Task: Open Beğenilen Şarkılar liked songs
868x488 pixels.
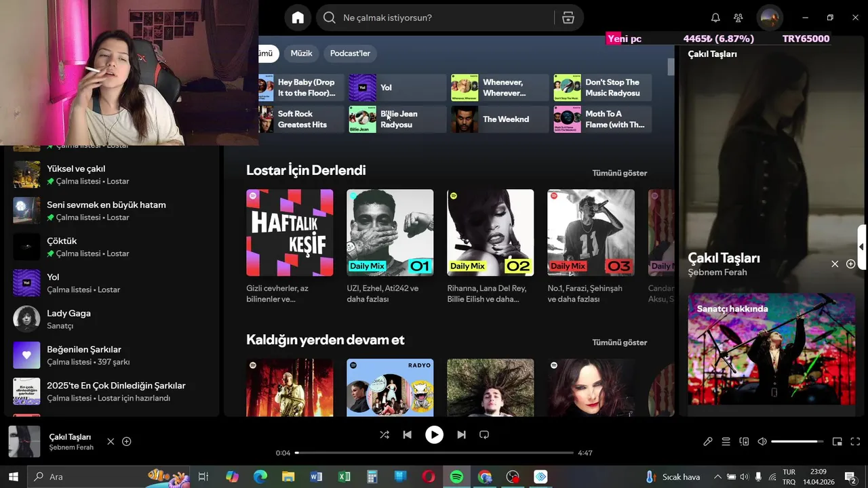Action: (112, 355)
